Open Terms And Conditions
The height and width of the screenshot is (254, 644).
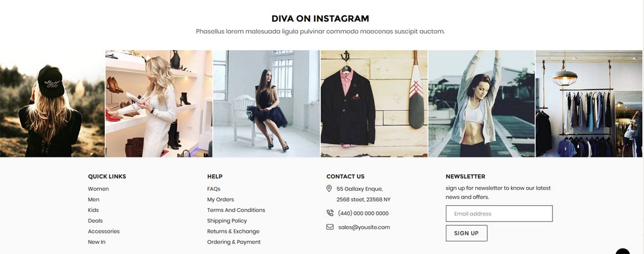tap(236, 210)
